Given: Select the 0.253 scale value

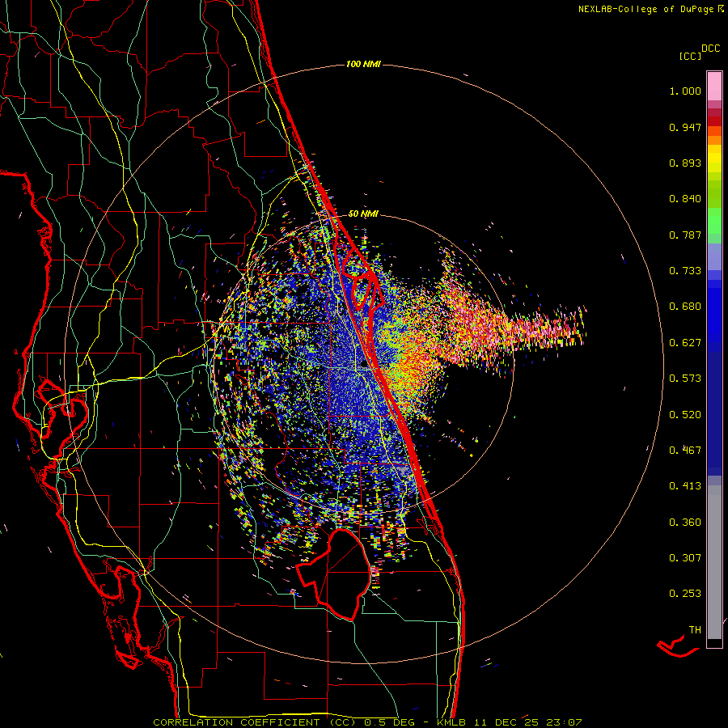Looking at the screenshot, I should pyautogui.click(x=685, y=594).
